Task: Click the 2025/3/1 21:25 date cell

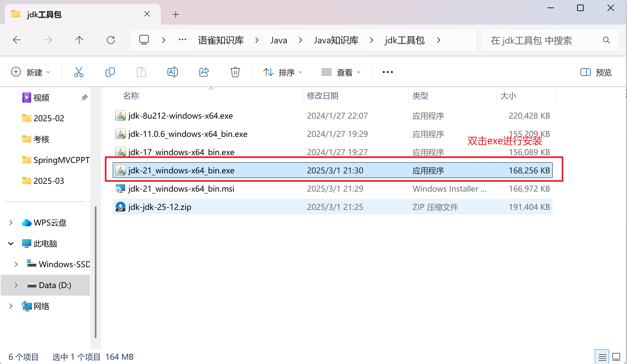Action: (335, 207)
